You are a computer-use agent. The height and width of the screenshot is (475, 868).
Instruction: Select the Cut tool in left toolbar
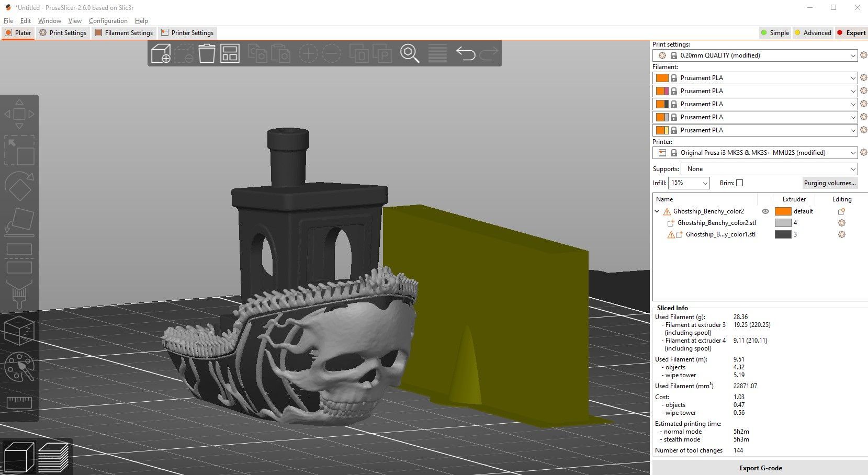[19, 258]
